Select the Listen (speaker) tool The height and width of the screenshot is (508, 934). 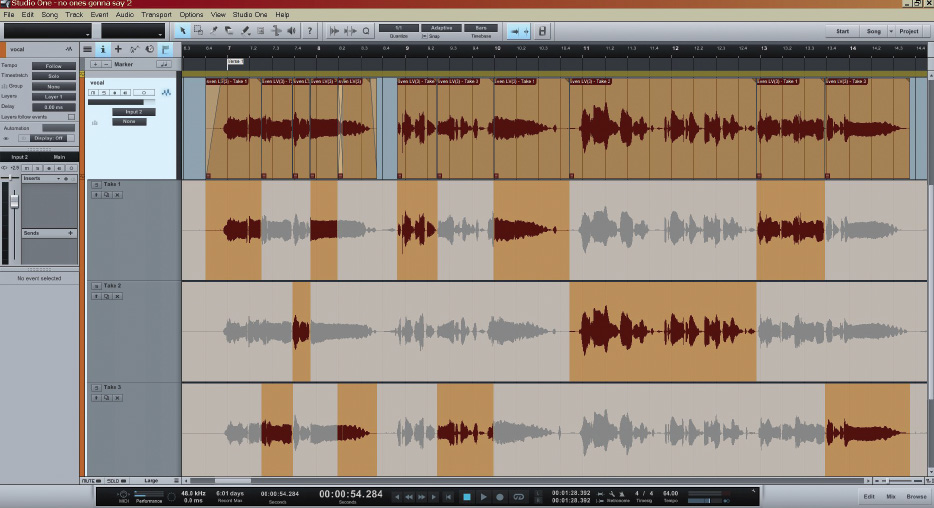coord(292,31)
